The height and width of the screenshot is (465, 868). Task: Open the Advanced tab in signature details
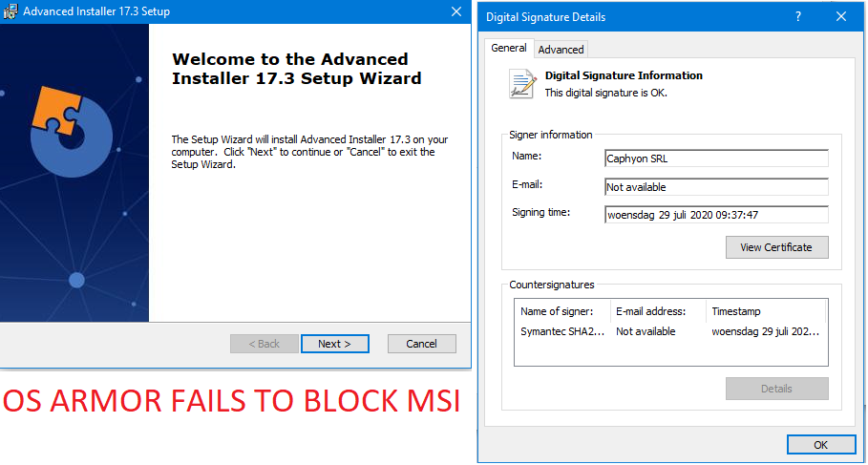click(561, 50)
